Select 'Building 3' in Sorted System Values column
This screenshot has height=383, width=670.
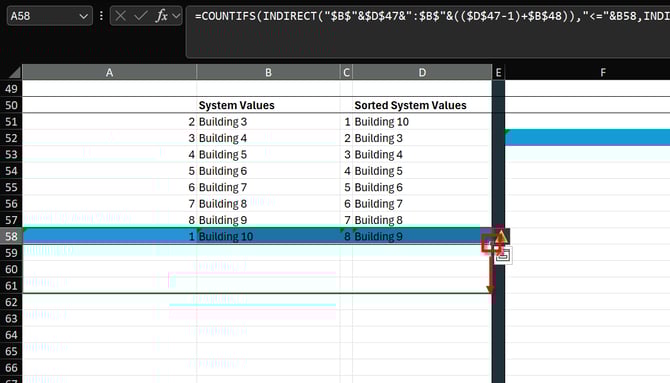pyautogui.click(x=422, y=138)
